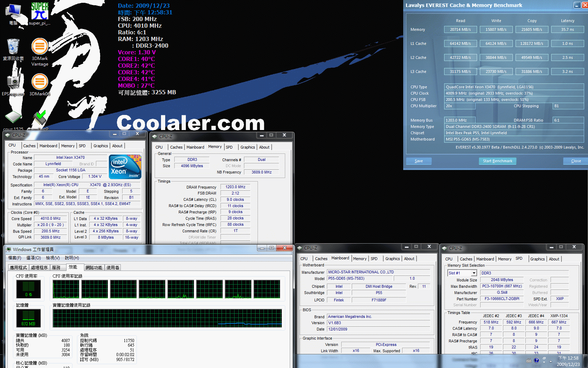Click the title bar icon of the CPU-Z Memory window
The image size is (588, 368).
(x=155, y=137)
